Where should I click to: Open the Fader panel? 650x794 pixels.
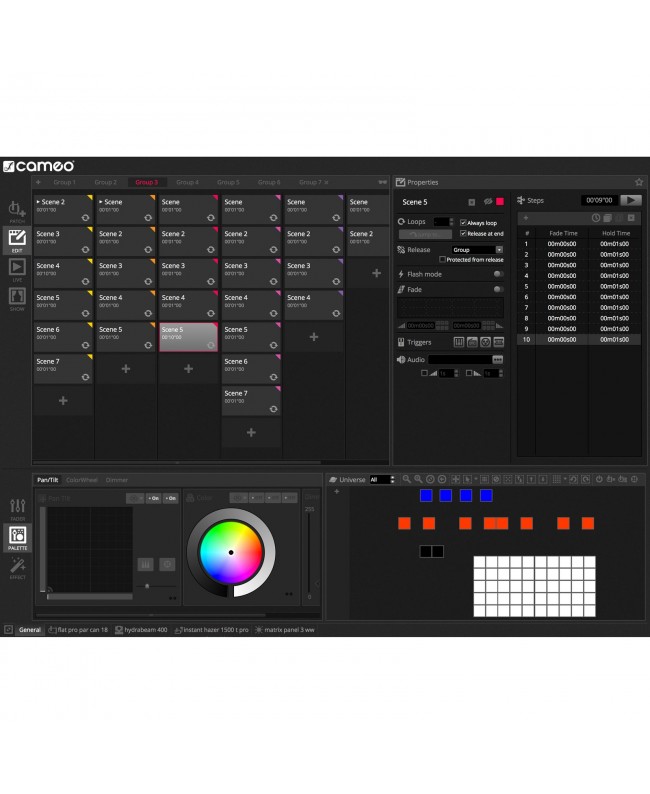click(x=17, y=508)
